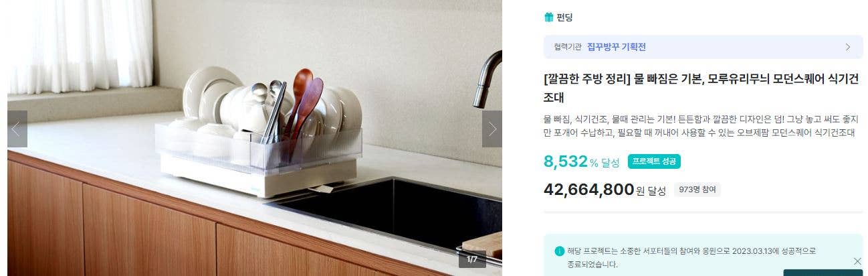This screenshot has height=276, width=868.
Task: Click the 1/7 image counter
Action: [x=472, y=259]
